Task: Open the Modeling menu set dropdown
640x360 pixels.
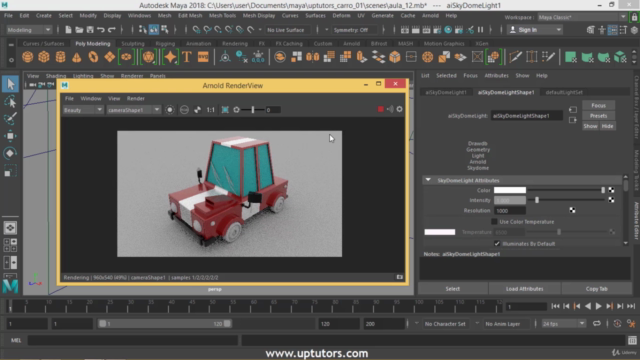Action: click(x=29, y=30)
